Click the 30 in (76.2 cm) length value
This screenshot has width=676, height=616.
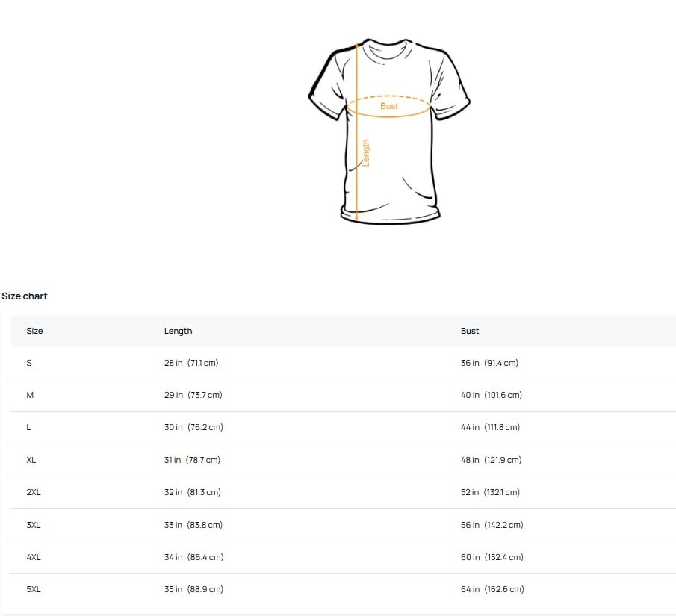193,427
